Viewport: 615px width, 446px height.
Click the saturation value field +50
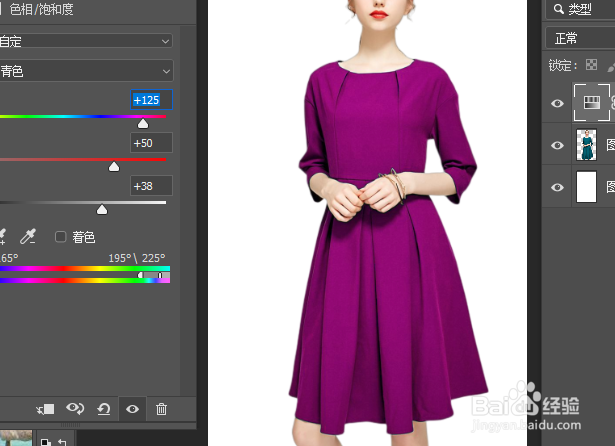(151, 143)
